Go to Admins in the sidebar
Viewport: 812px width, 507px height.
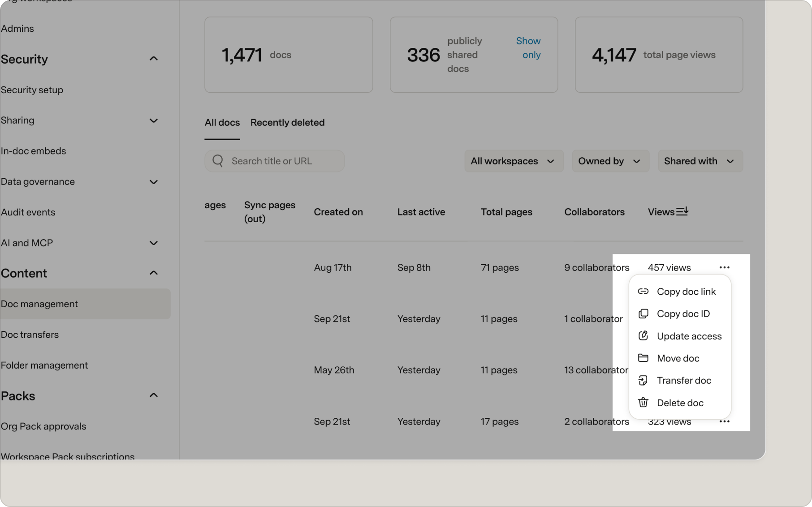click(17, 28)
